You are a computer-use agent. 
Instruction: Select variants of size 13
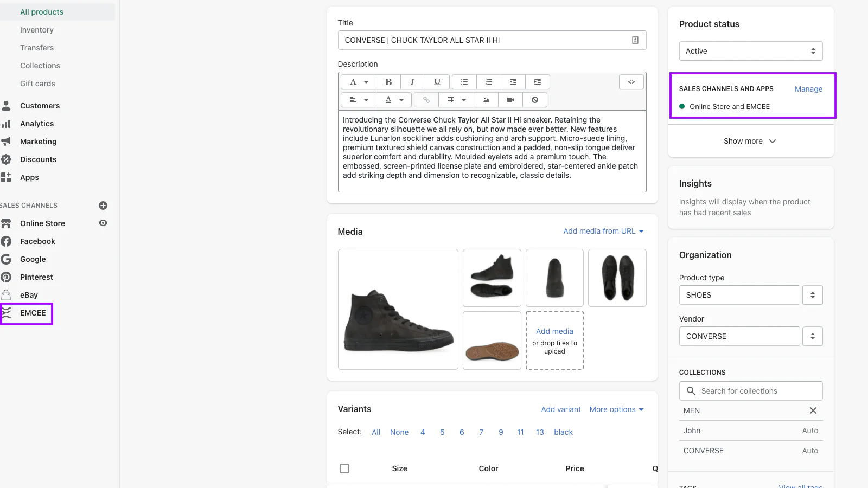pyautogui.click(x=540, y=432)
